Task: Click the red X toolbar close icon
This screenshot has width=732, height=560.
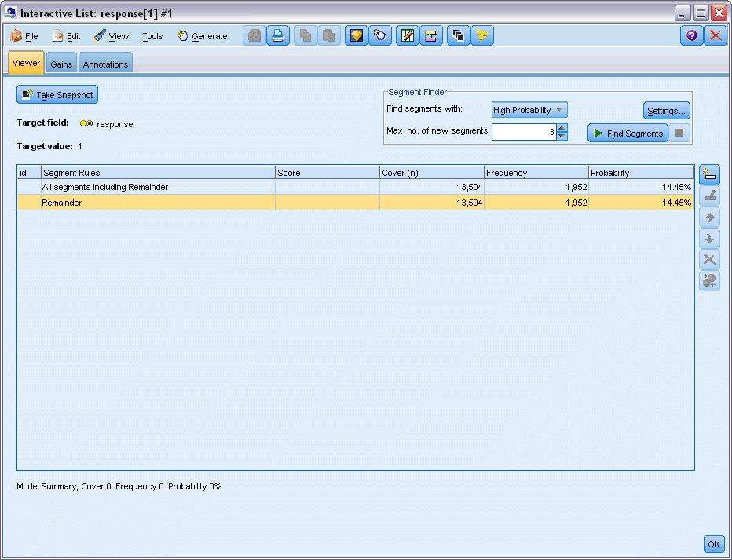Action: pyautogui.click(x=716, y=35)
